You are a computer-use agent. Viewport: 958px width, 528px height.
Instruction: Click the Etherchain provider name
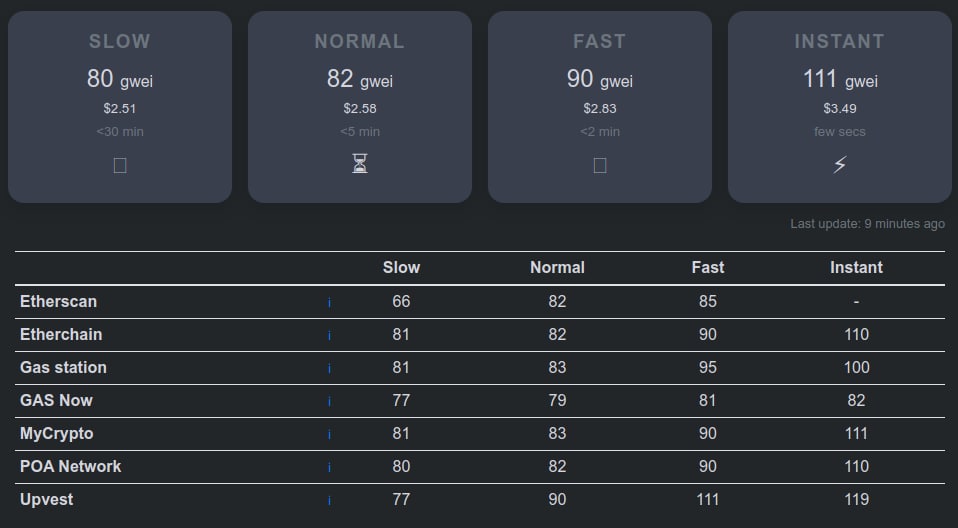pos(61,334)
